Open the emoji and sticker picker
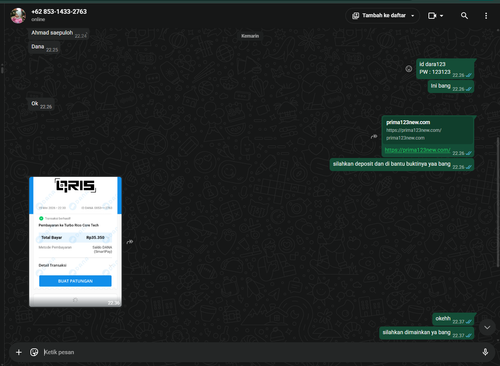 coord(34,352)
